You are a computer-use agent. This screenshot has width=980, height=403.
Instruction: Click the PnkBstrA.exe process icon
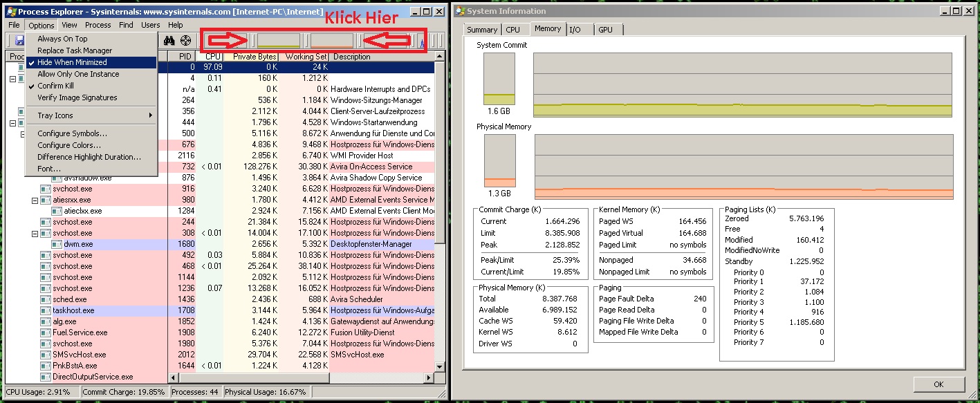(46, 366)
